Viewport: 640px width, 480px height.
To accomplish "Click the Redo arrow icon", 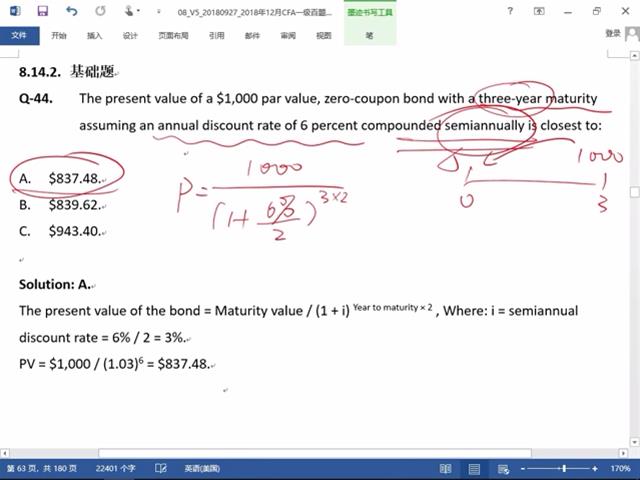I will click(x=100, y=11).
